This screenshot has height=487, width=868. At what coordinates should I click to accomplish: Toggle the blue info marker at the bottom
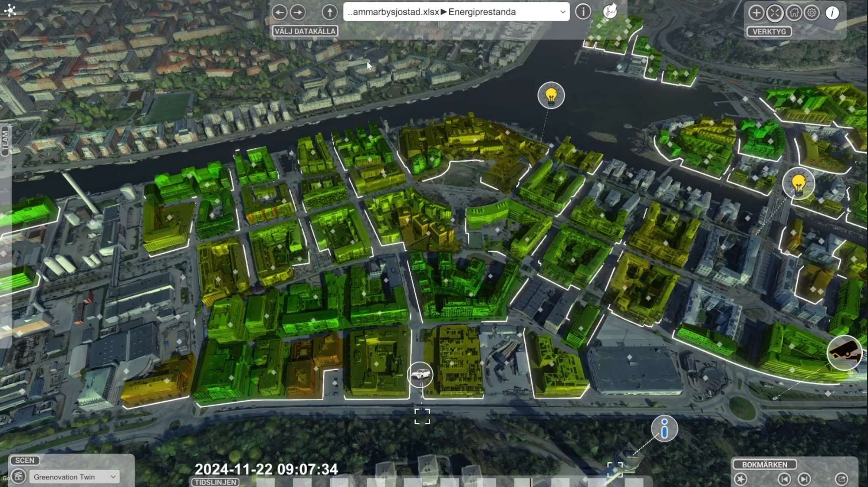(x=664, y=428)
